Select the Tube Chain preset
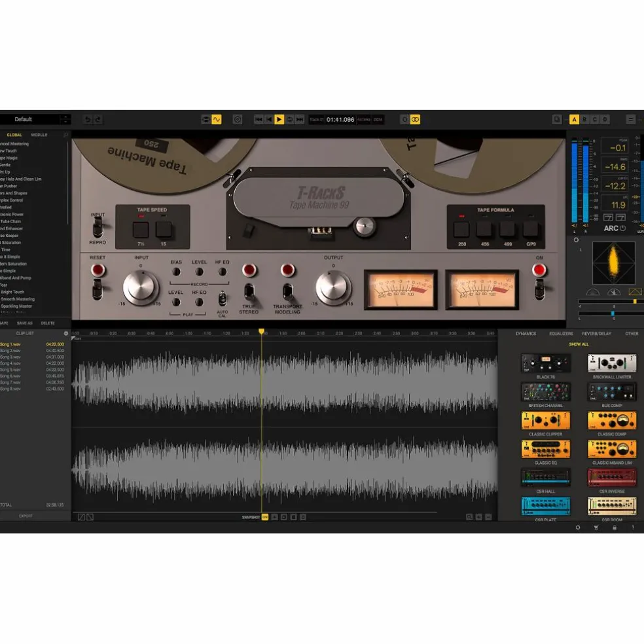The width and height of the screenshot is (644, 644). [x=10, y=221]
